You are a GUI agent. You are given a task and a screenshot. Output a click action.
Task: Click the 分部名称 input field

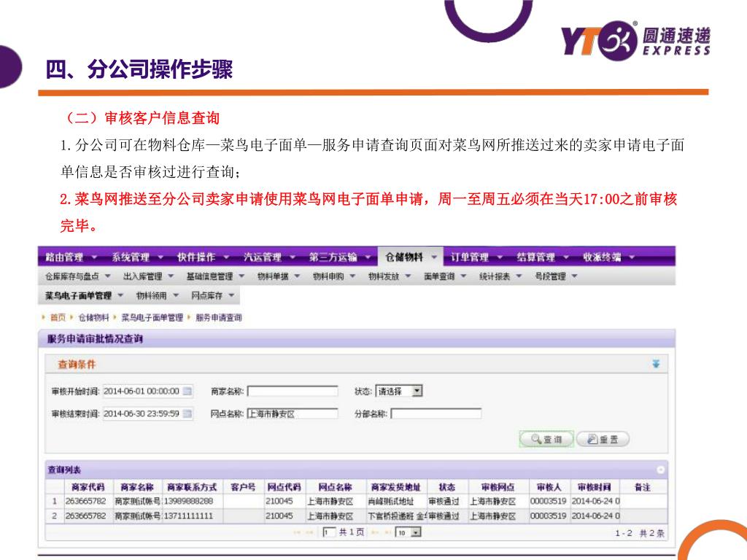pyautogui.click(x=436, y=414)
